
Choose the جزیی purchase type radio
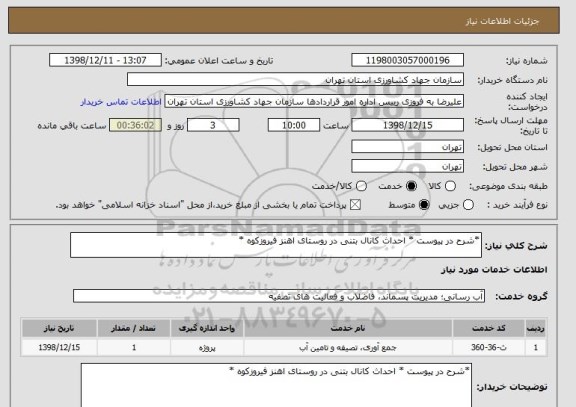point(468,205)
